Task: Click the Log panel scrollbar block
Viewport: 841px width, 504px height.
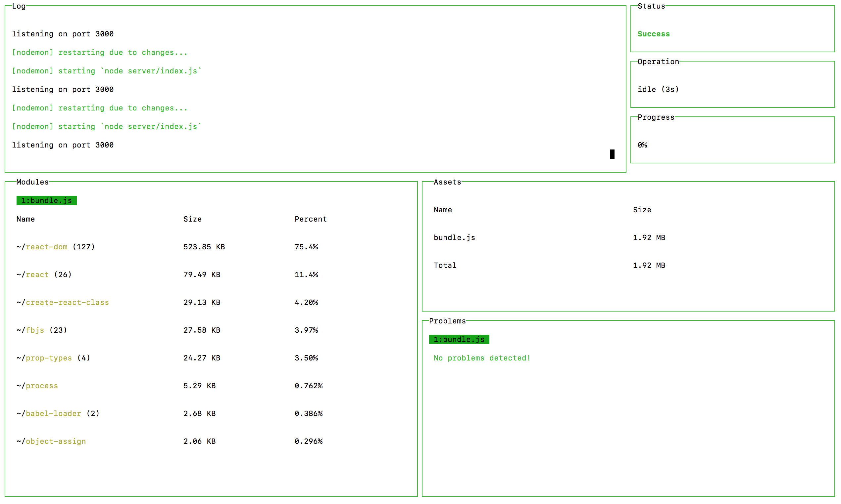Action: [x=612, y=154]
